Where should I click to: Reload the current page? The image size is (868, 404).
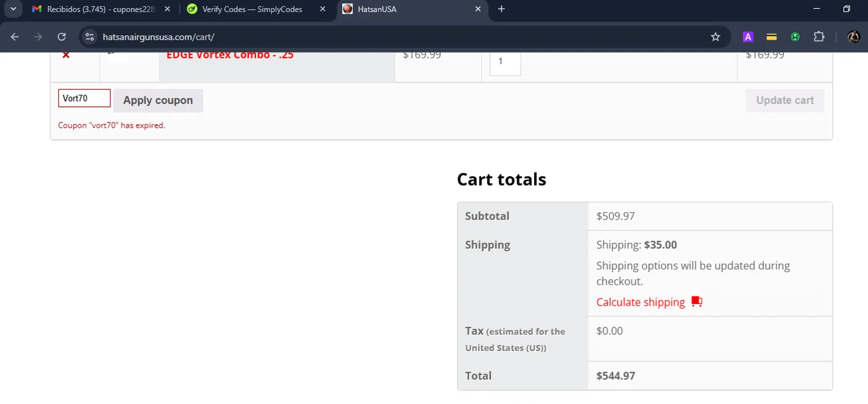pos(61,37)
